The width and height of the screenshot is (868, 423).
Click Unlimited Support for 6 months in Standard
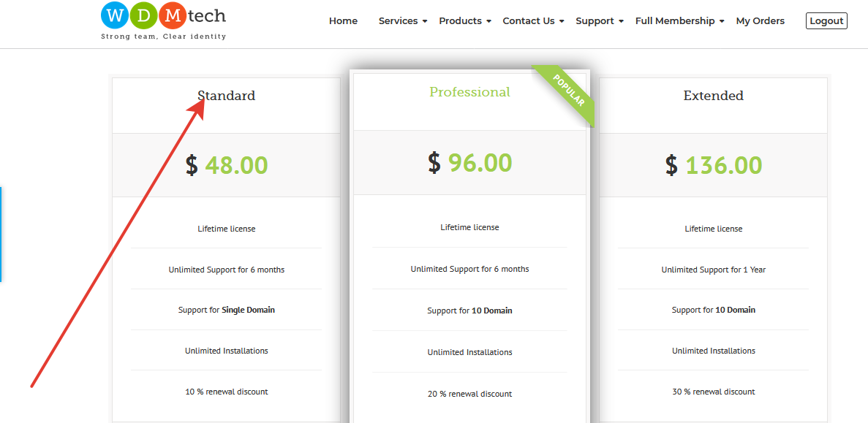pyautogui.click(x=227, y=270)
